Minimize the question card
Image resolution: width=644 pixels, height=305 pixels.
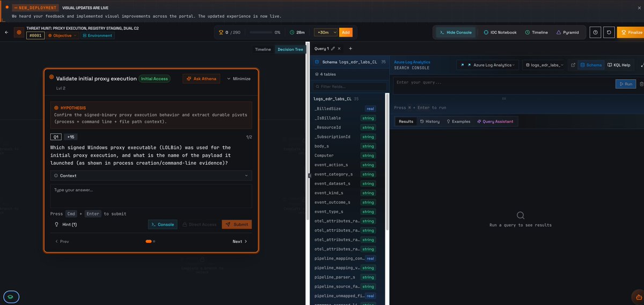point(239,78)
